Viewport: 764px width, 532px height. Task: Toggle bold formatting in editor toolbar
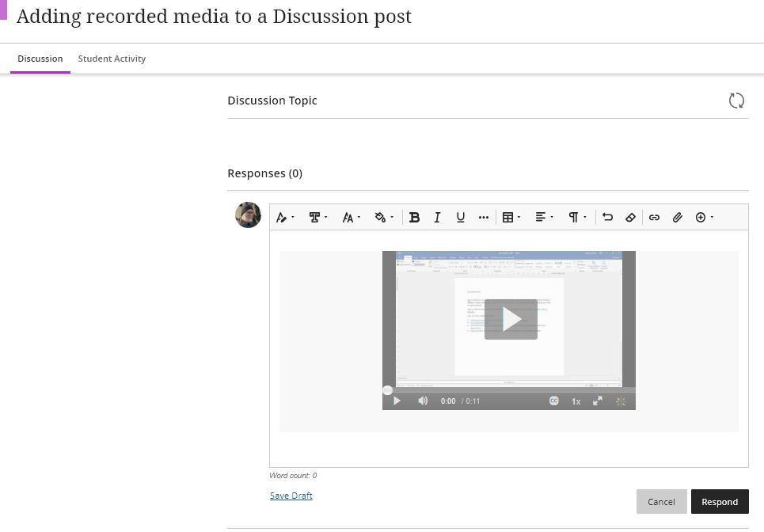414,218
